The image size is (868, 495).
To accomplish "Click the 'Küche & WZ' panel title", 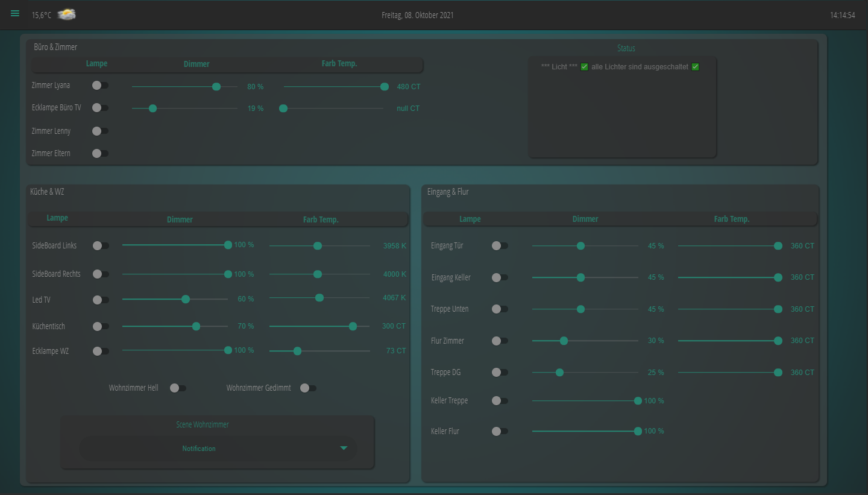I will 47,192.
